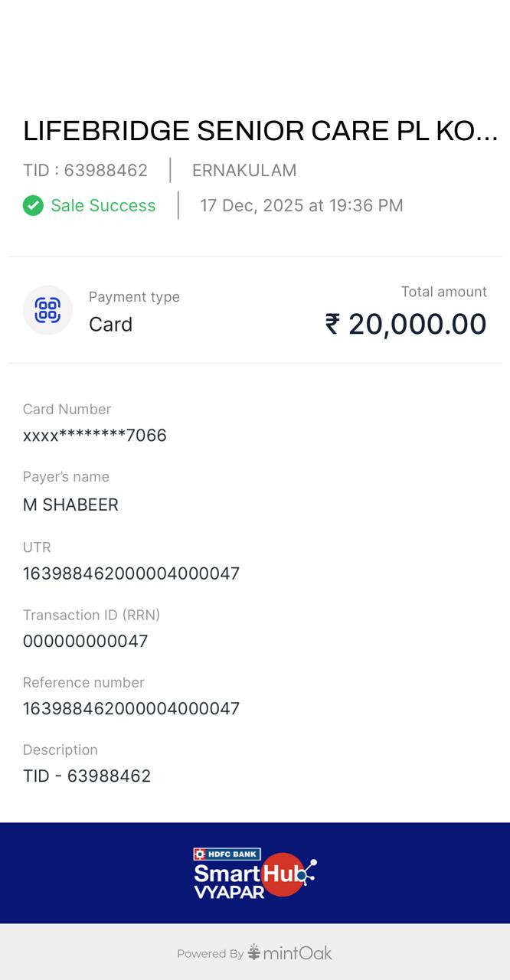Click the payer name M SHABEER
The height and width of the screenshot is (980, 510).
coord(70,505)
